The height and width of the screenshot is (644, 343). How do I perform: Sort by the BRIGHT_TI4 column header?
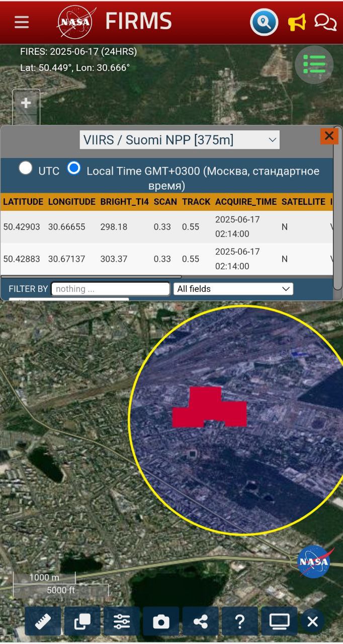pos(125,202)
